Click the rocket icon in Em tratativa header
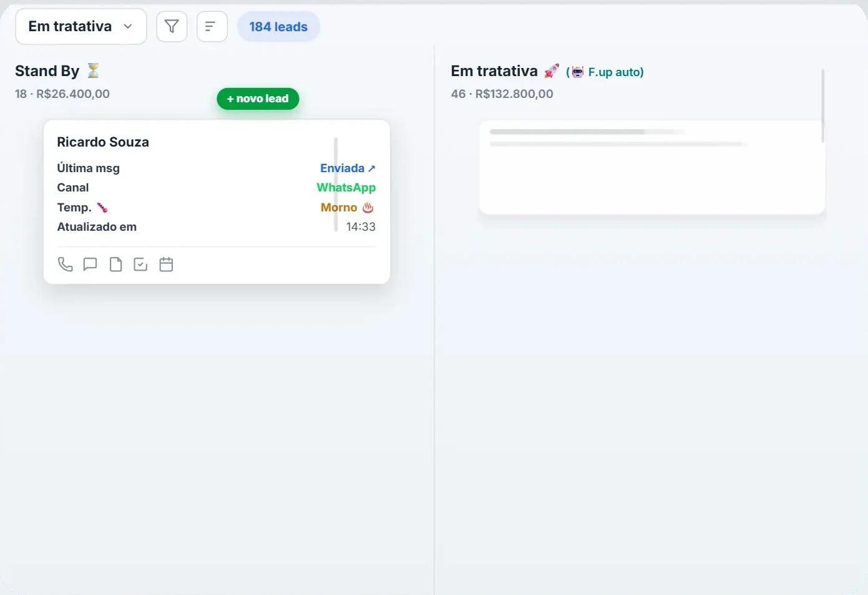Image resolution: width=868 pixels, height=595 pixels. [552, 71]
